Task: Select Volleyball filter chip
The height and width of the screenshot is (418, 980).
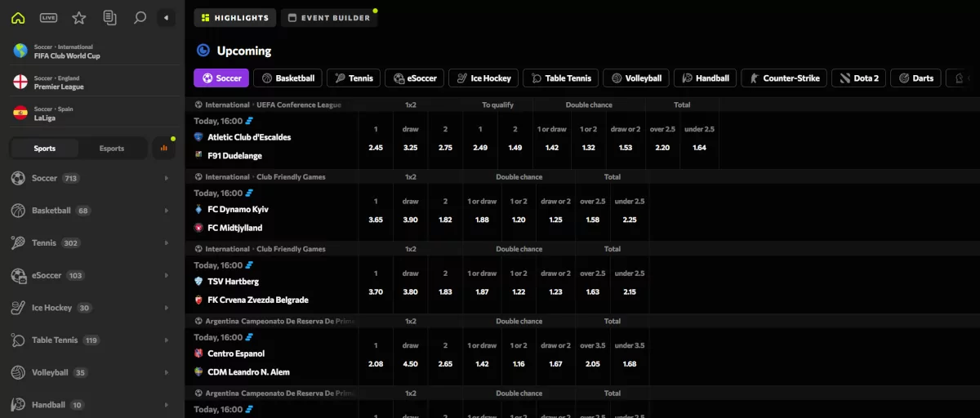Action: (636, 78)
